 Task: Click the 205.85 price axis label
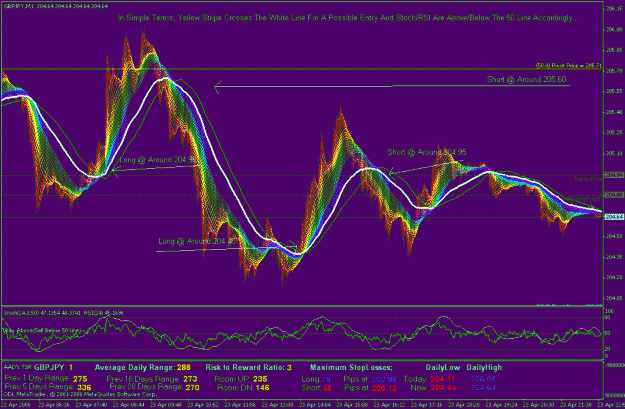click(614, 50)
